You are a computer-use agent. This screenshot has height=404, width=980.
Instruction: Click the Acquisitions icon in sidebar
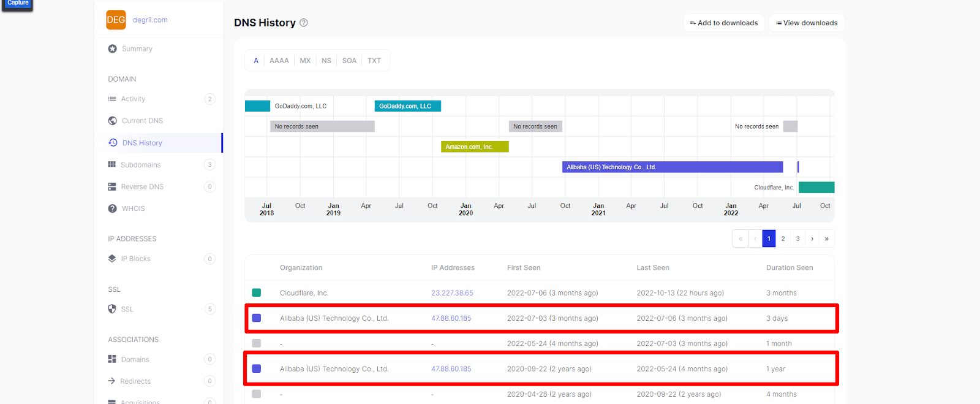point(112,402)
